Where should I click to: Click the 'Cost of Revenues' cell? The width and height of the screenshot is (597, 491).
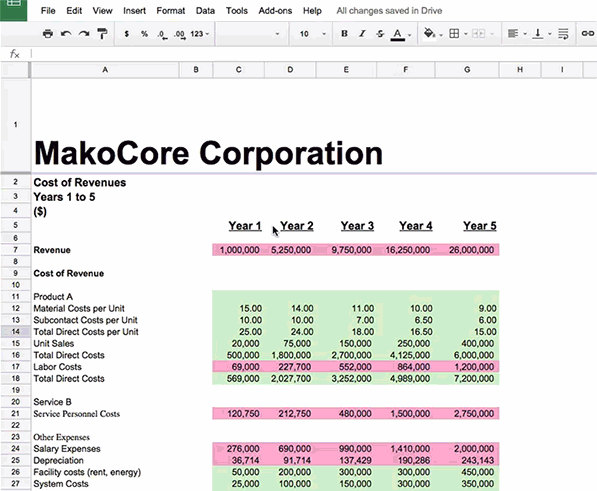80,182
